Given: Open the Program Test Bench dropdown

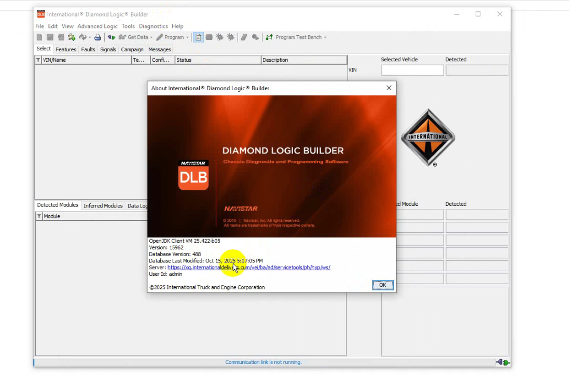Looking at the screenshot, I should pos(297,37).
